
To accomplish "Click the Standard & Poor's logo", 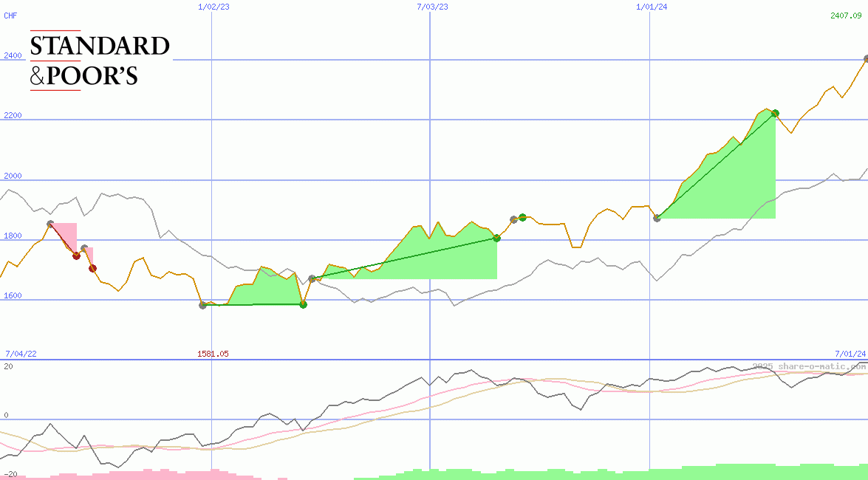I will [100, 61].
